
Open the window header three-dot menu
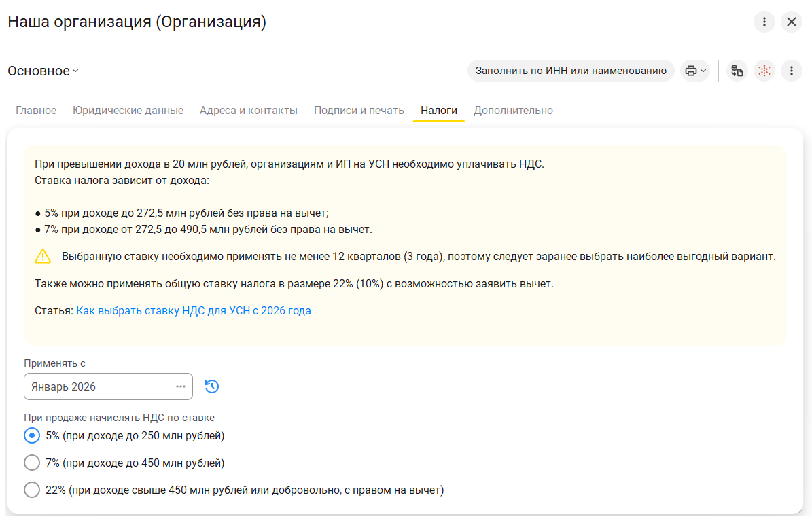point(764,22)
